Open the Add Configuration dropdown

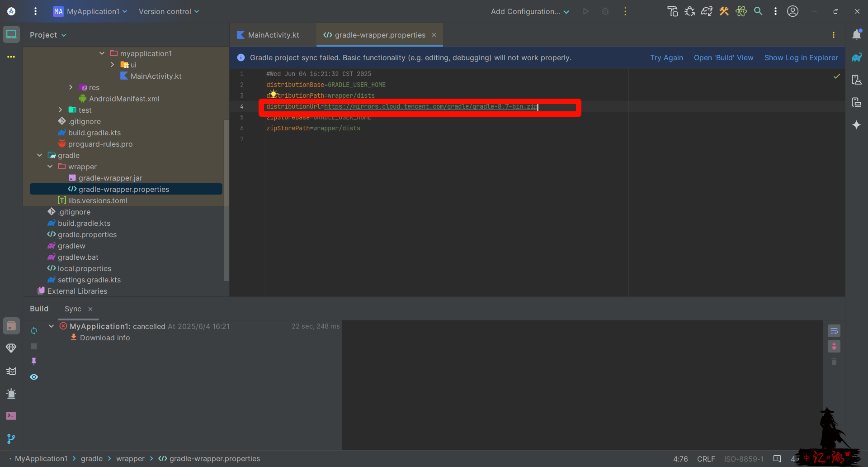[530, 11]
